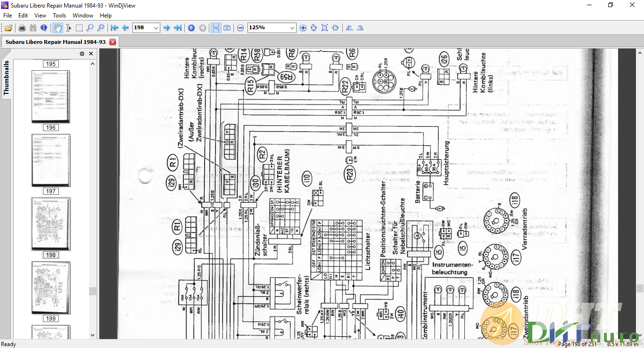Screen dimensions: 644x348
Task: Open Find with the binoculars icon
Action: click(33, 28)
